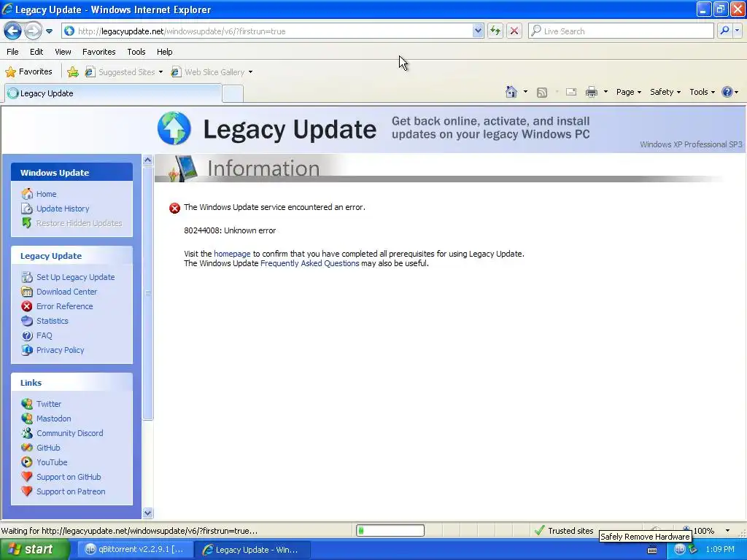Click the sidebar scrollbar down arrow

[147, 513]
